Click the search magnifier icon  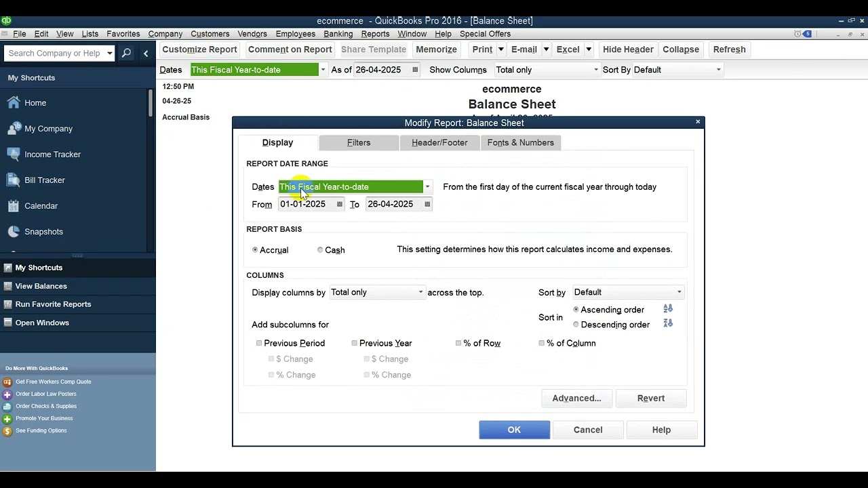click(x=126, y=54)
